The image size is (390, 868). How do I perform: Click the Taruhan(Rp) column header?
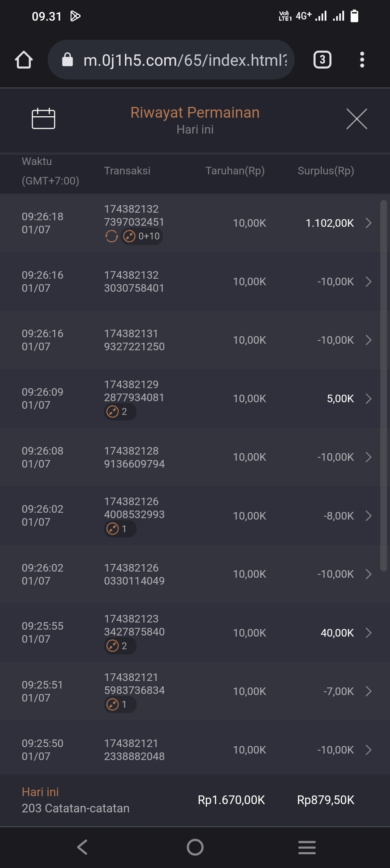[x=235, y=171]
